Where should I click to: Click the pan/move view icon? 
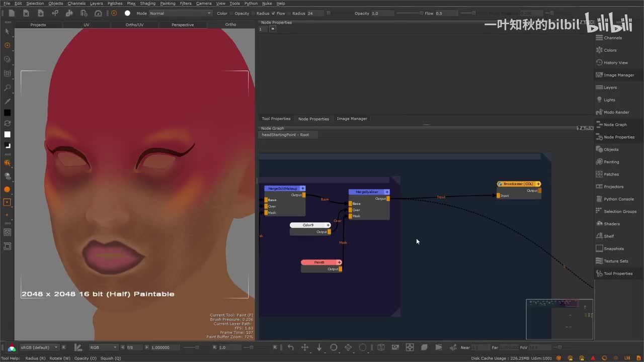(304, 347)
